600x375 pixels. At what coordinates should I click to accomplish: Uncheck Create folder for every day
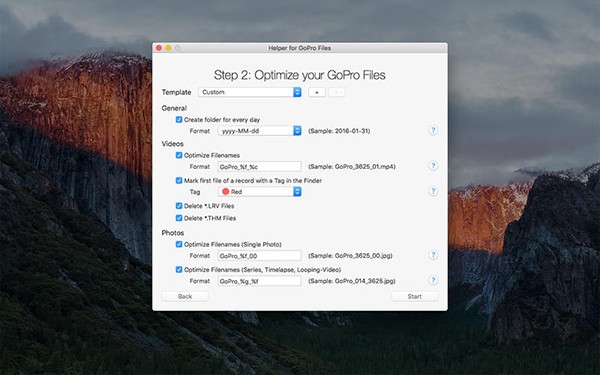point(179,119)
